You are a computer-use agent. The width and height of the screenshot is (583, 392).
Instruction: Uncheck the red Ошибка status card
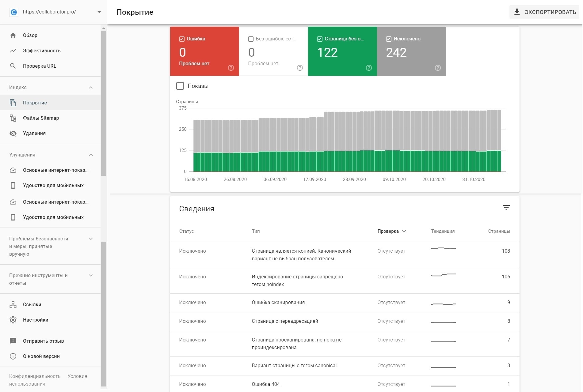coord(181,39)
